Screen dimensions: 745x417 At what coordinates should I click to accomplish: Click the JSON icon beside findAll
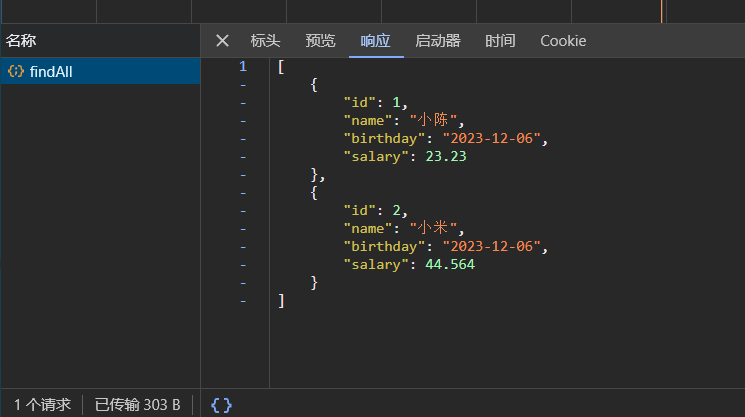tap(16, 72)
